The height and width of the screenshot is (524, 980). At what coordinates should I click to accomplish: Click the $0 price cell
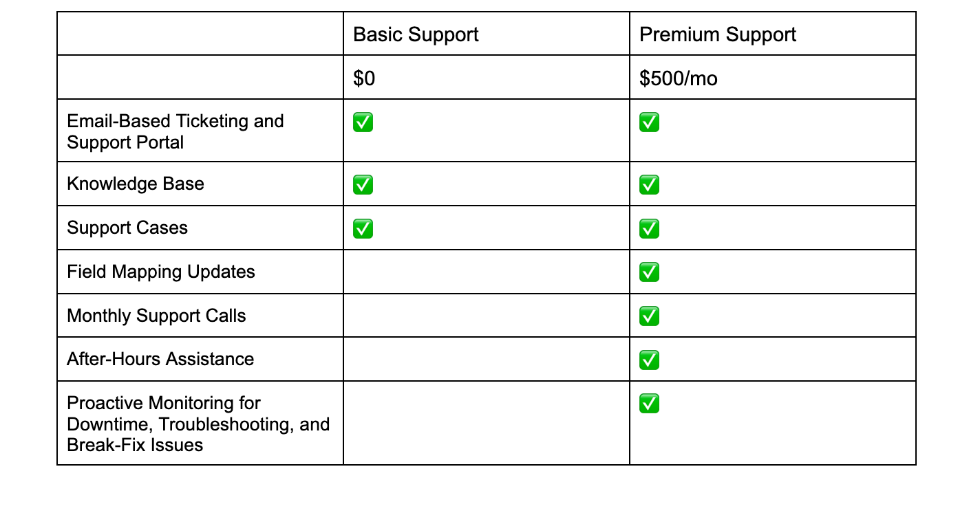click(x=364, y=79)
